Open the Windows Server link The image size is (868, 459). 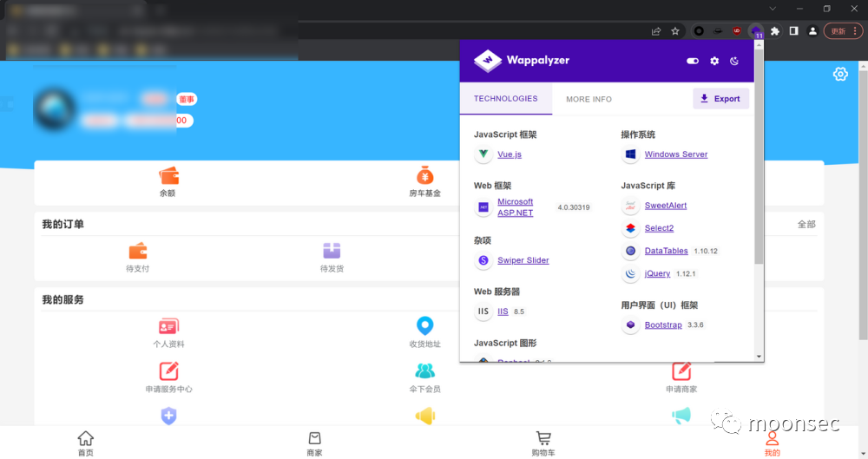676,154
